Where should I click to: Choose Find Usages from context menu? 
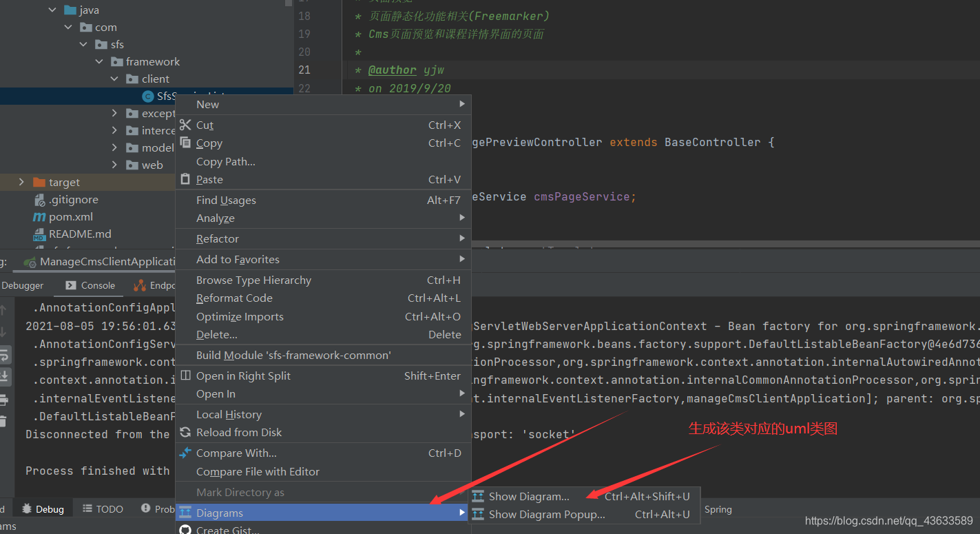(323, 201)
